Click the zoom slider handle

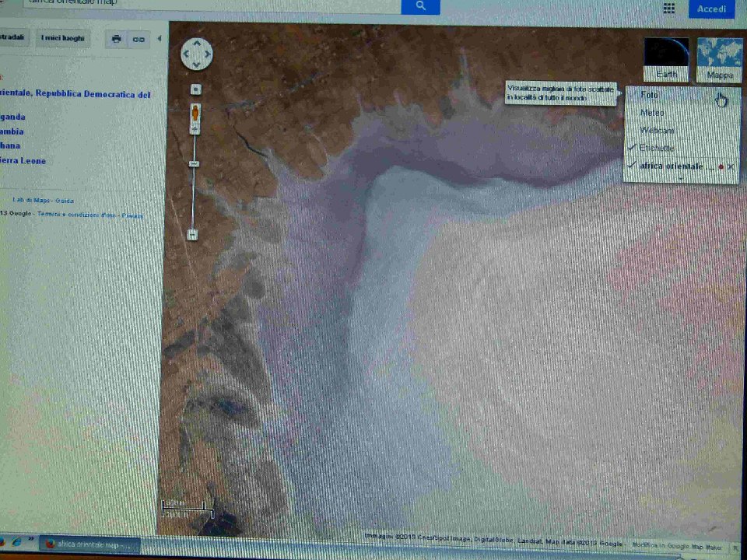coord(195,163)
